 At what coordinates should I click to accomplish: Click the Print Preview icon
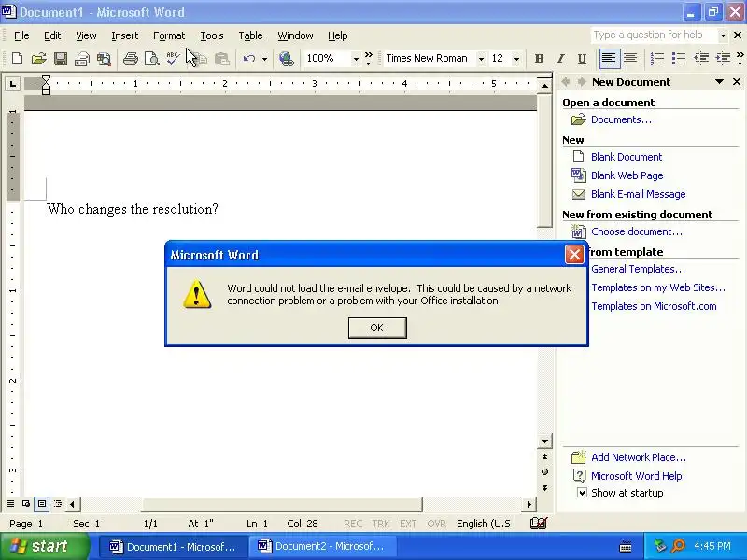[x=151, y=59]
